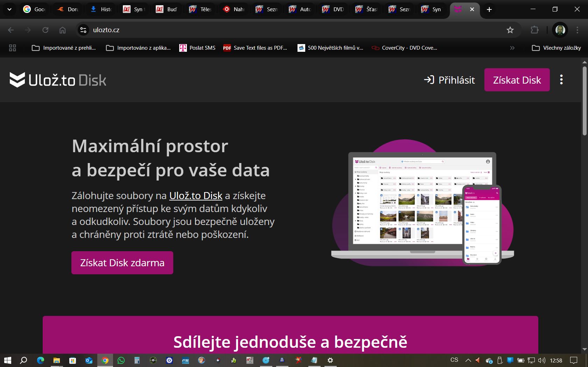
Task: Reload the page
Action: click(x=45, y=30)
